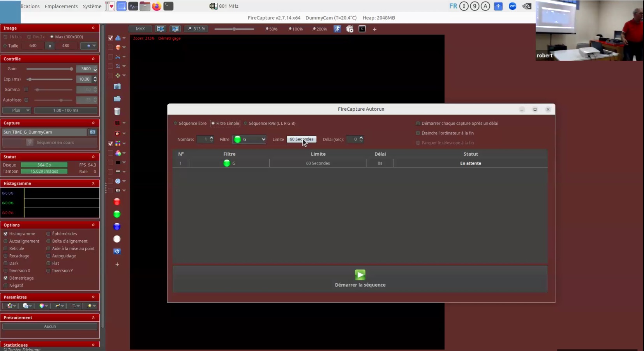Click the colored grid debayer icon

[x=118, y=143]
